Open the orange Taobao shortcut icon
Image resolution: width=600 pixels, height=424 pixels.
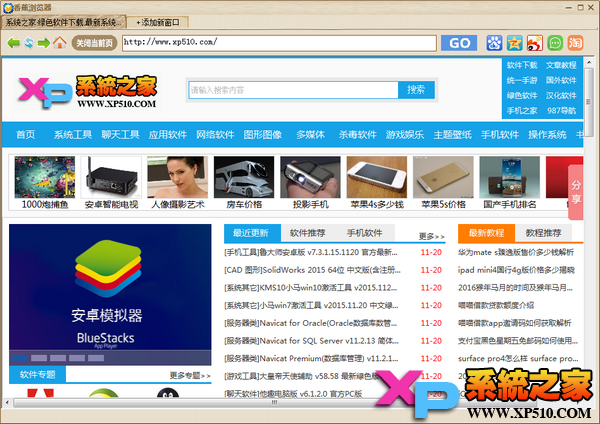(x=575, y=43)
